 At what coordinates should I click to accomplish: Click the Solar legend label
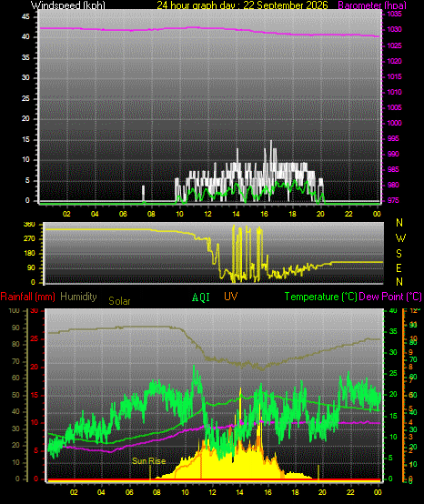119,301
